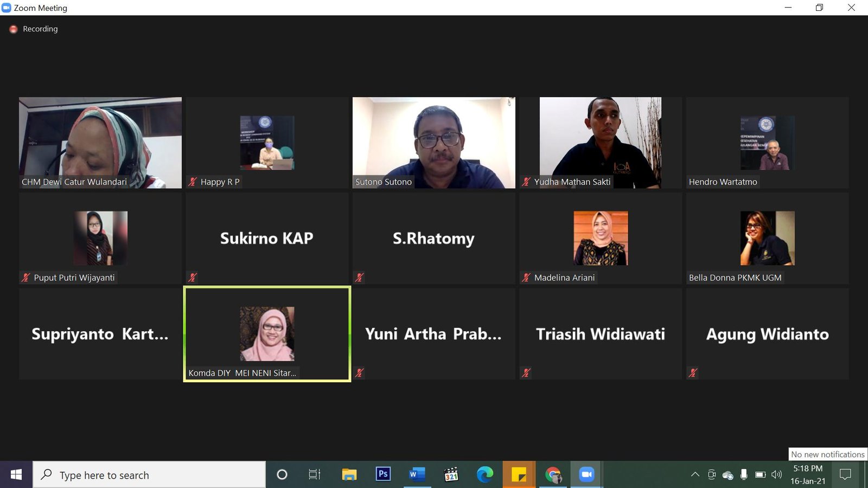Click muted mic icon on Triasih Widiawati tile

526,373
